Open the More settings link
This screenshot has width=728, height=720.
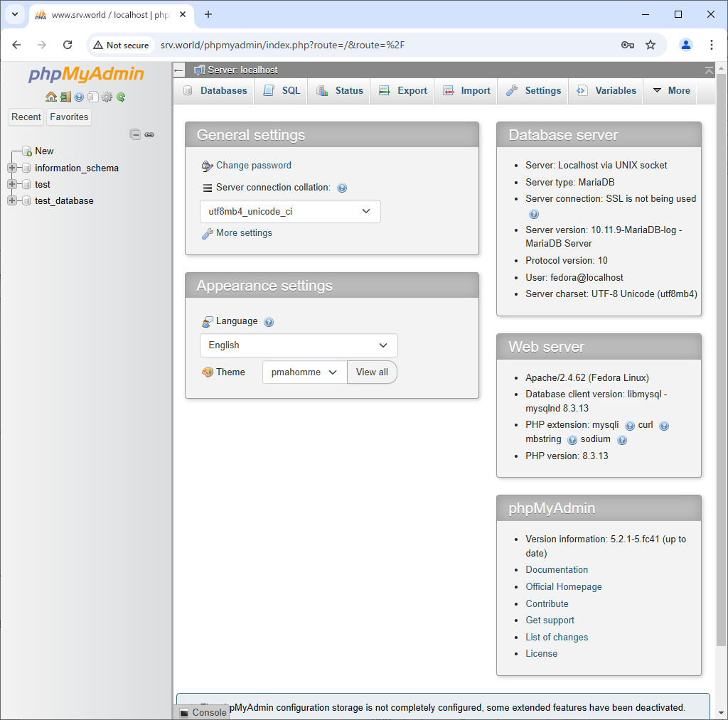point(244,233)
